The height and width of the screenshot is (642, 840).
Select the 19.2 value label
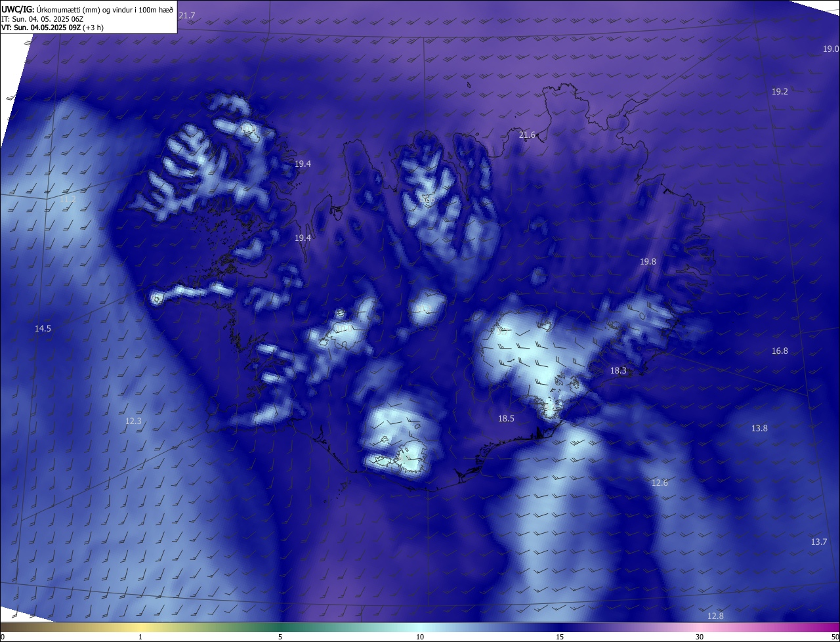pos(780,92)
